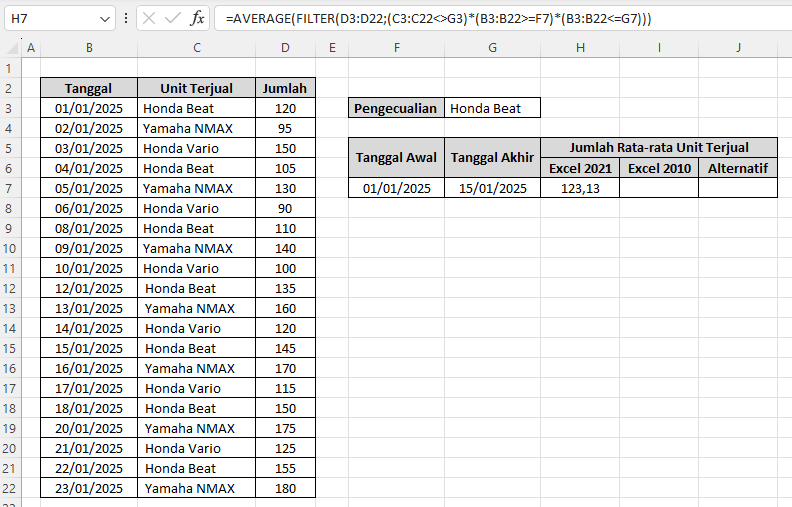
Task: Select row 22 header
Action: point(10,488)
